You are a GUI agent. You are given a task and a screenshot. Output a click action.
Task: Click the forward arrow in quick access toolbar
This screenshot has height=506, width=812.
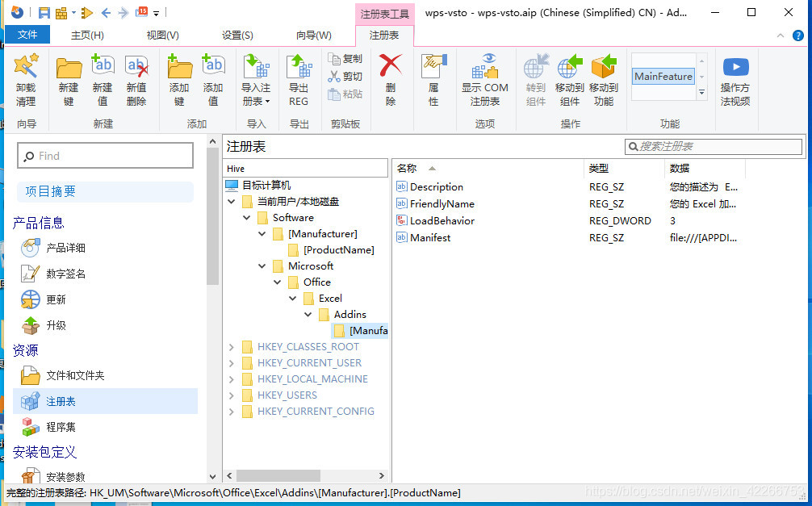(x=123, y=12)
